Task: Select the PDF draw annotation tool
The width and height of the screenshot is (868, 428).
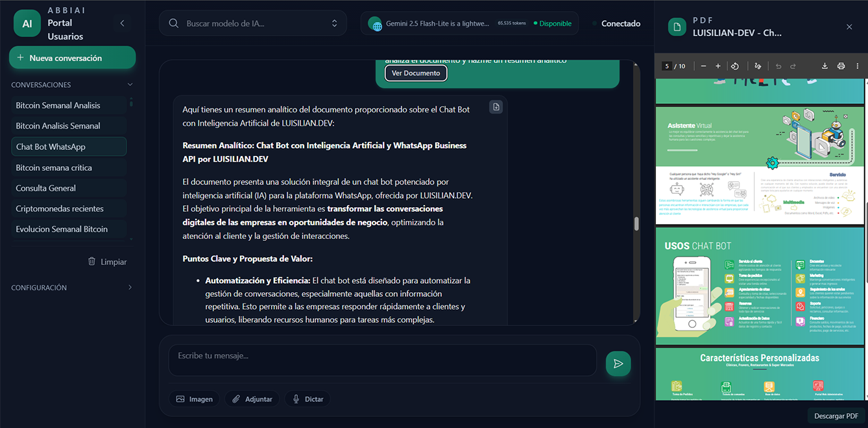Action: (757, 66)
